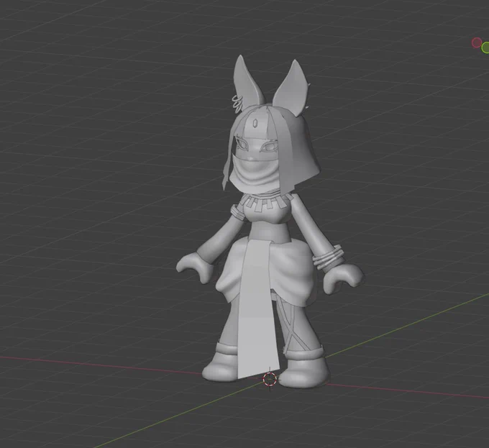The width and height of the screenshot is (489, 448).
Task: Select the tabbed collar necklace
Action: click(x=268, y=201)
